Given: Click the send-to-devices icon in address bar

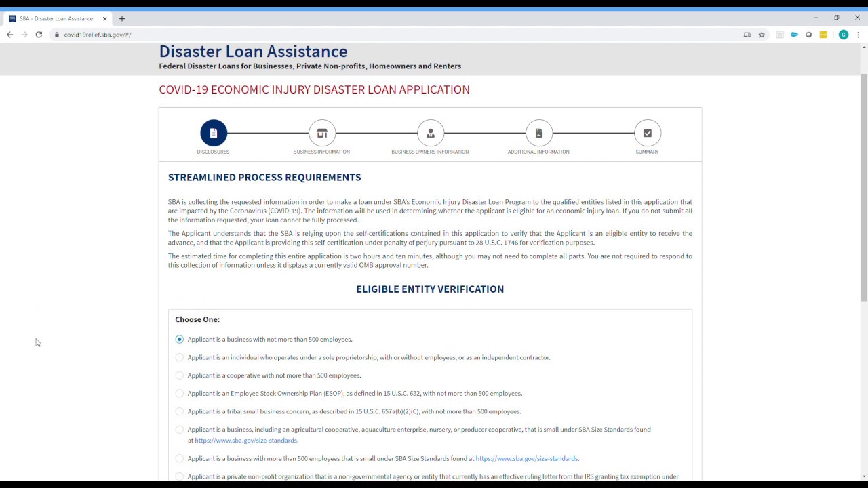Looking at the screenshot, I should (747, 35).
